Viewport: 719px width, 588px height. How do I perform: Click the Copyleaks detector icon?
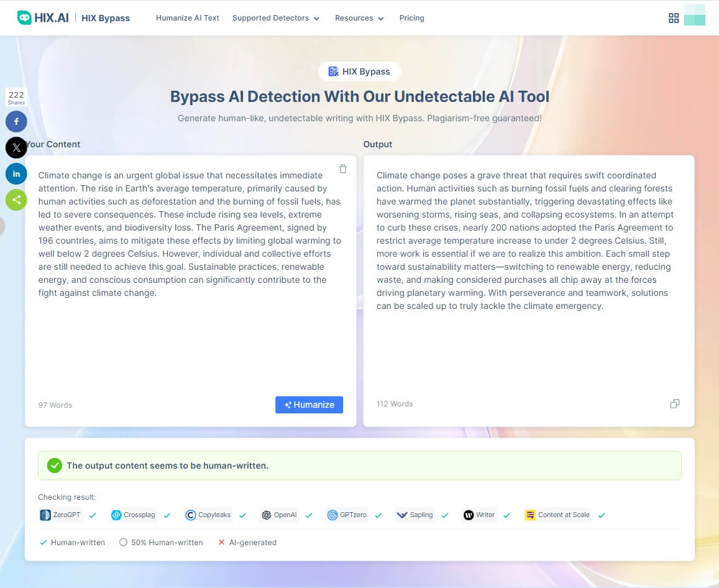coord(190,515)
